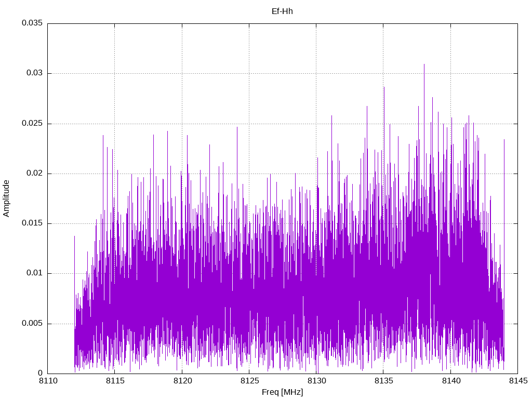
Task: Click the y-axis tick label 0.03
Action: (x=35, y=73)
